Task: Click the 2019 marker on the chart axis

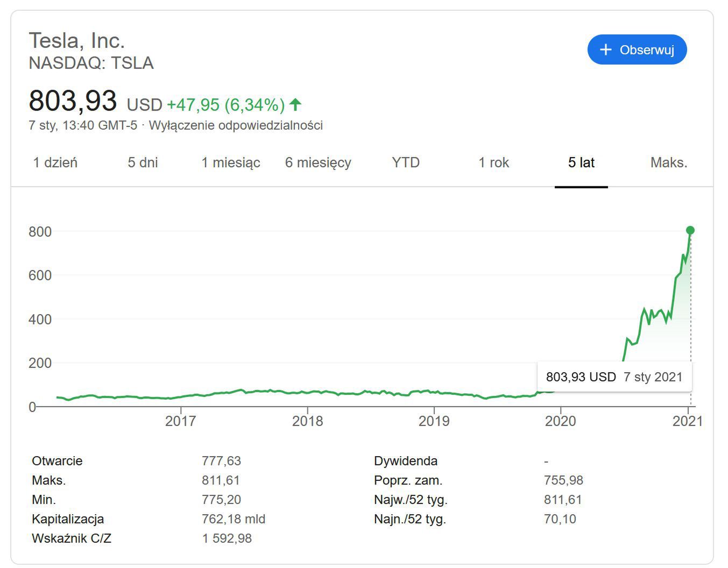Action: pyautogui.click(x=434, y=421)
